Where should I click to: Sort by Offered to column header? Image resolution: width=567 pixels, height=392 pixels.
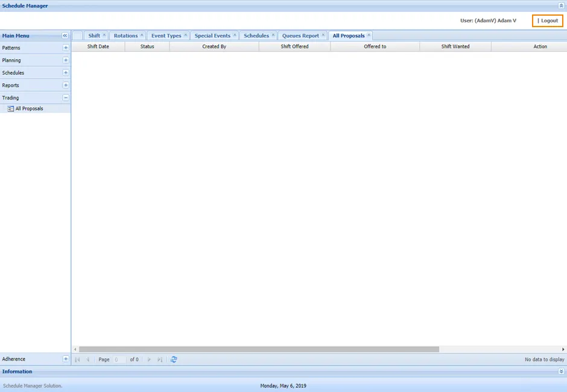tap(375, 46)
